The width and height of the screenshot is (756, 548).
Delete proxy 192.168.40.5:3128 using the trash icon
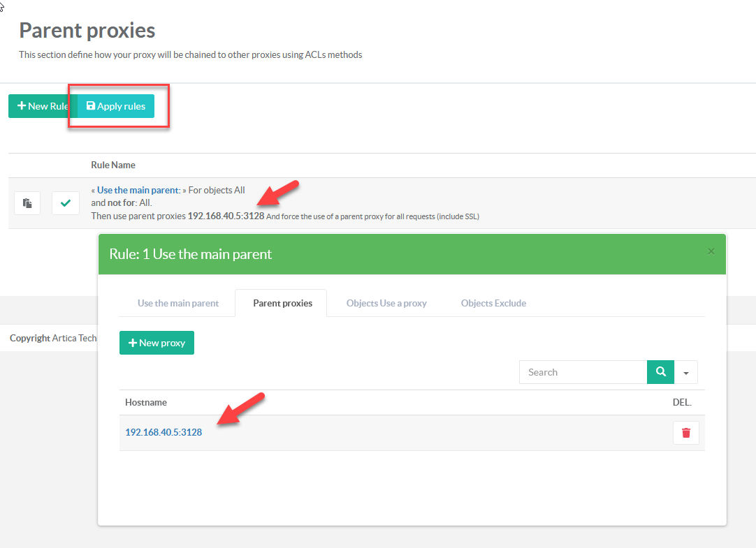pyautogui.click(x=685, y=433)
